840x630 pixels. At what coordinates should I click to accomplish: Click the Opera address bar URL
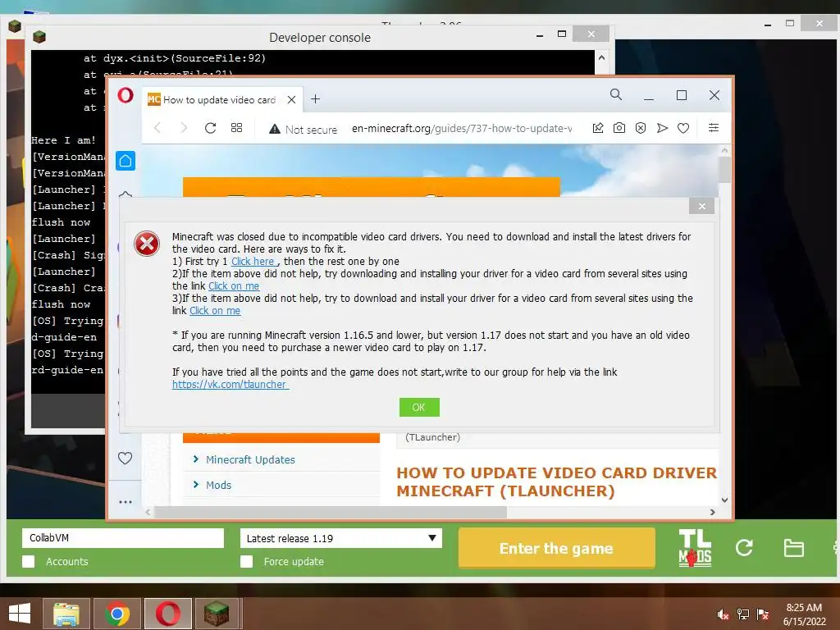click(x=462, y=129)
